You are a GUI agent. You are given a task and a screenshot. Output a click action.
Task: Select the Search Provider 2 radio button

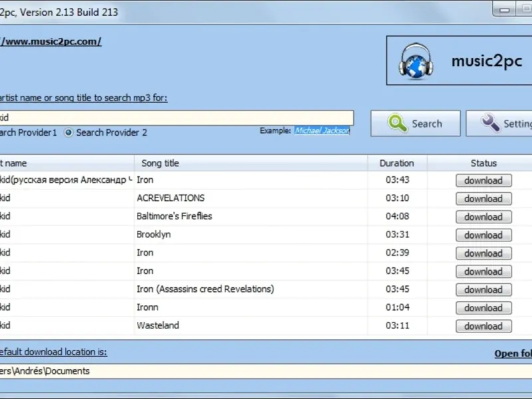click(x=68, y=132)
